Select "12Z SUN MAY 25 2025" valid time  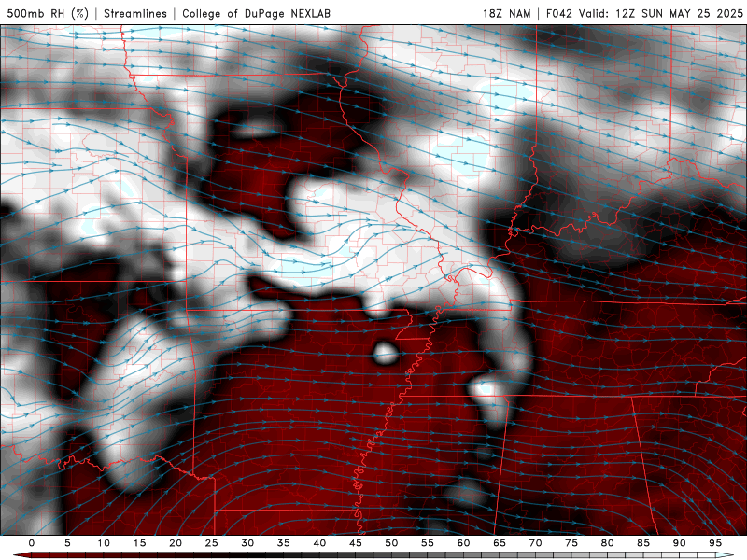(x=680, y=13)
